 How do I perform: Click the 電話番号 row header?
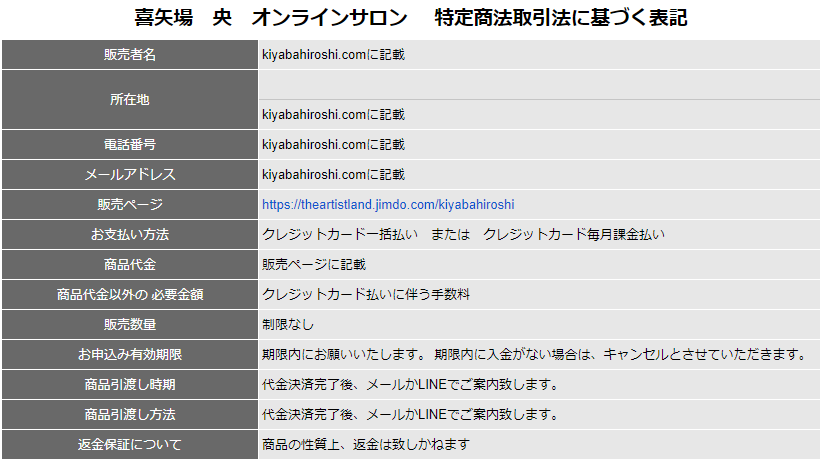coord(130,145)
